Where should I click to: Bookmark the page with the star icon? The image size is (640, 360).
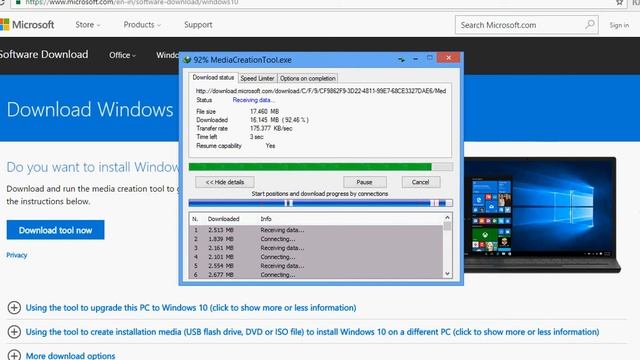620,2
